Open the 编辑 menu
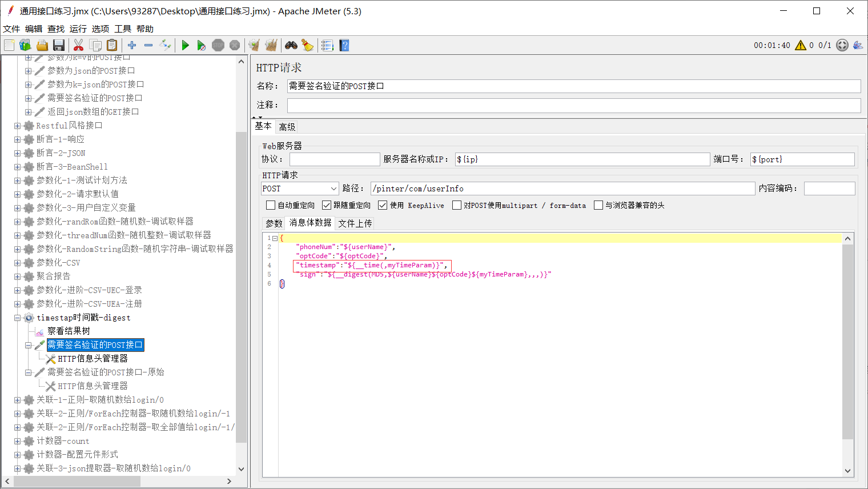868x489 pixels. coord(34,29)
